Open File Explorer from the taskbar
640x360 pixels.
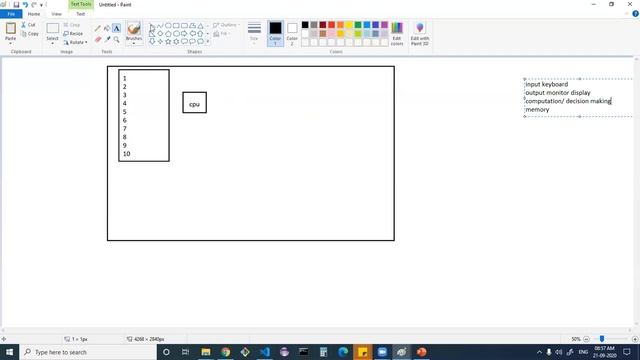(206, 352)
